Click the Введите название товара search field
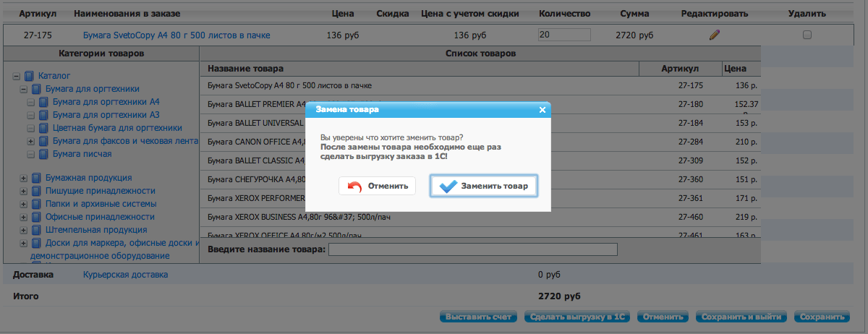Viewport: 868px width, 334px height. click(472, 249)
